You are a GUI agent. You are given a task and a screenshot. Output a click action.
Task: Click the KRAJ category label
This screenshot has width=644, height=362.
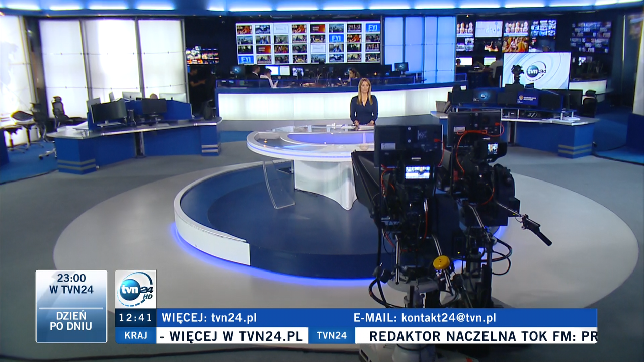pos(135,335)
